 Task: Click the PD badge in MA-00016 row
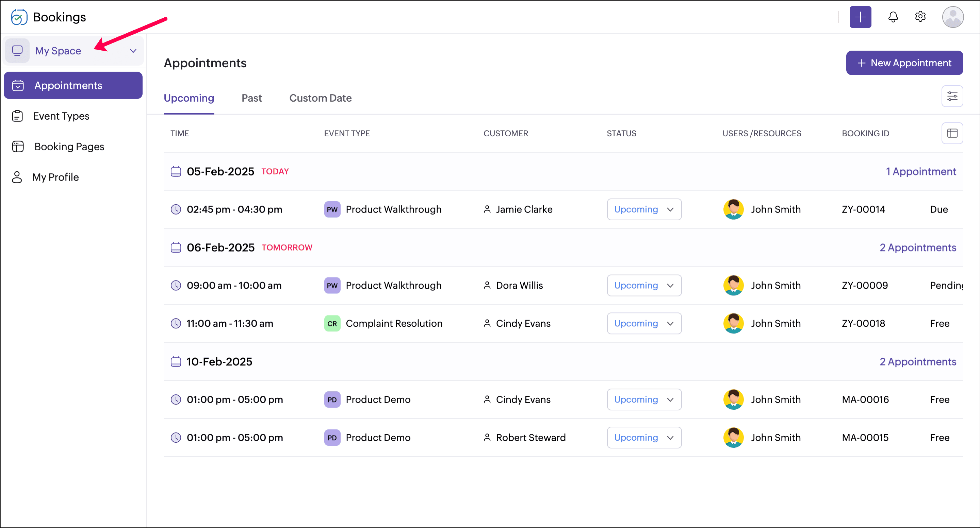click(x=332, y=399)
